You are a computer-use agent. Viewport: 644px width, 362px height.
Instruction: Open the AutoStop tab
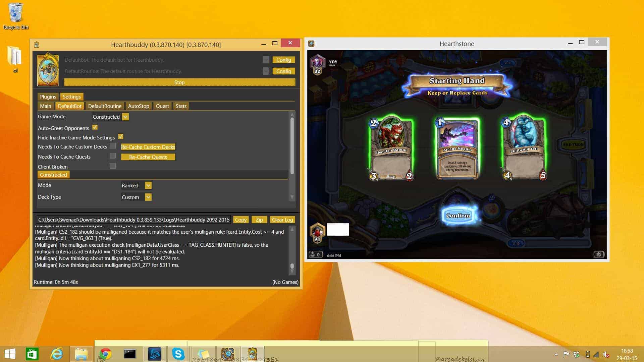pyautogui.click(x=139, y=106)
